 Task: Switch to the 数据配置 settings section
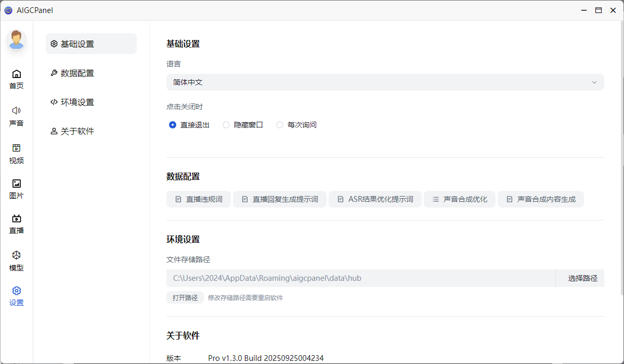[73, 73]
